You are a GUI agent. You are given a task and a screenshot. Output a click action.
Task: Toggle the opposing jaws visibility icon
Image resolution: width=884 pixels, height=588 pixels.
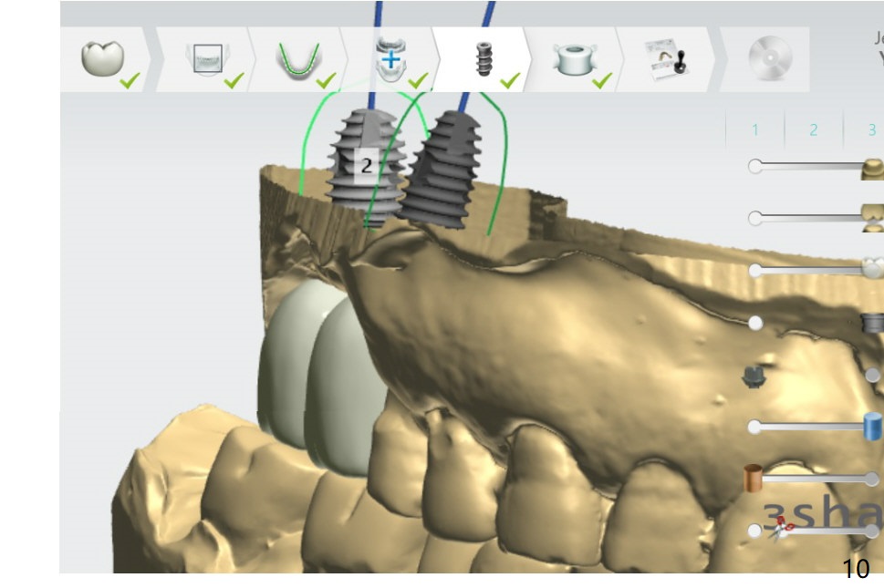[x=873, y=218]
